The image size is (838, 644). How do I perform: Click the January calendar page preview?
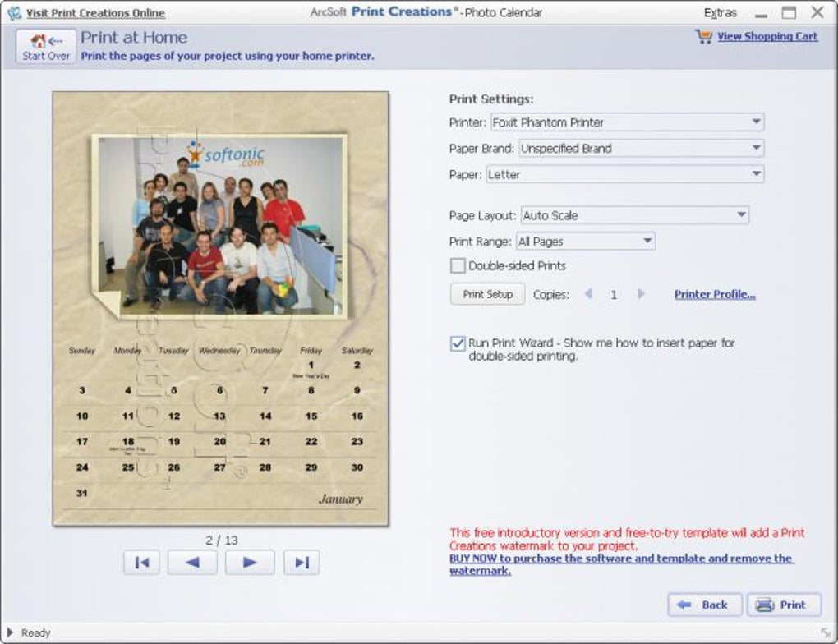tap(221, 309)
